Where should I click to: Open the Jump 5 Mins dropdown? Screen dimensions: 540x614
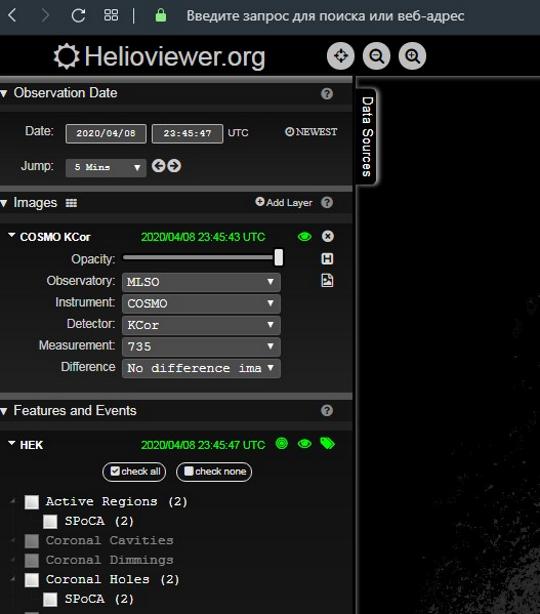[106, 168]
